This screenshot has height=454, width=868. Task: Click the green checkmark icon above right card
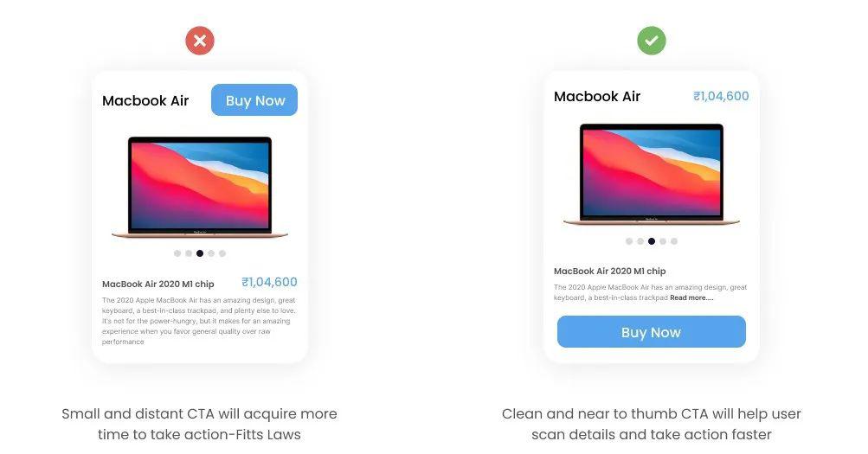coord(652,41)
